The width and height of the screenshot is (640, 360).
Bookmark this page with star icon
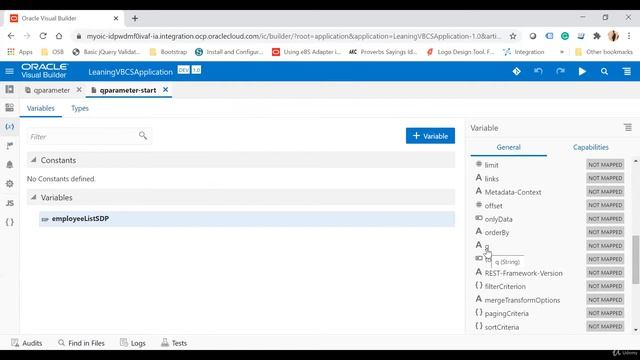(513, 36)
